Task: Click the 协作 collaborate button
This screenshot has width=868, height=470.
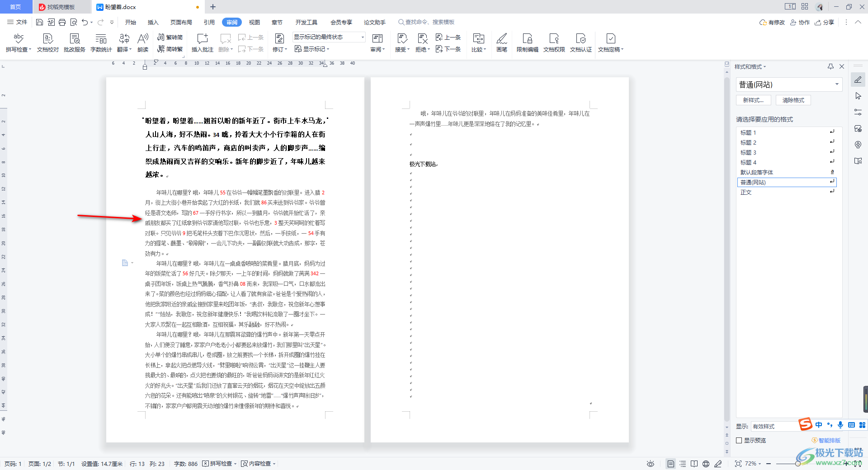Action: point(800,22)
